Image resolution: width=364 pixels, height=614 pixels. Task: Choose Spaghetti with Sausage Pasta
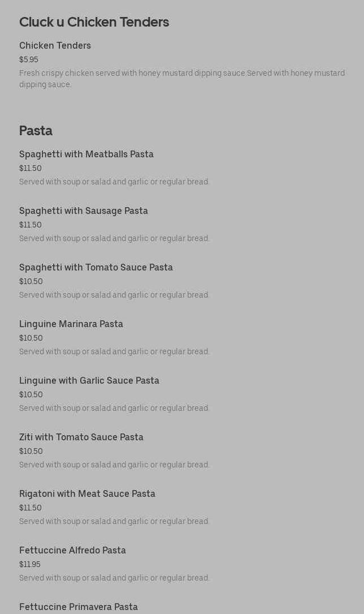[x=83, y=211]
